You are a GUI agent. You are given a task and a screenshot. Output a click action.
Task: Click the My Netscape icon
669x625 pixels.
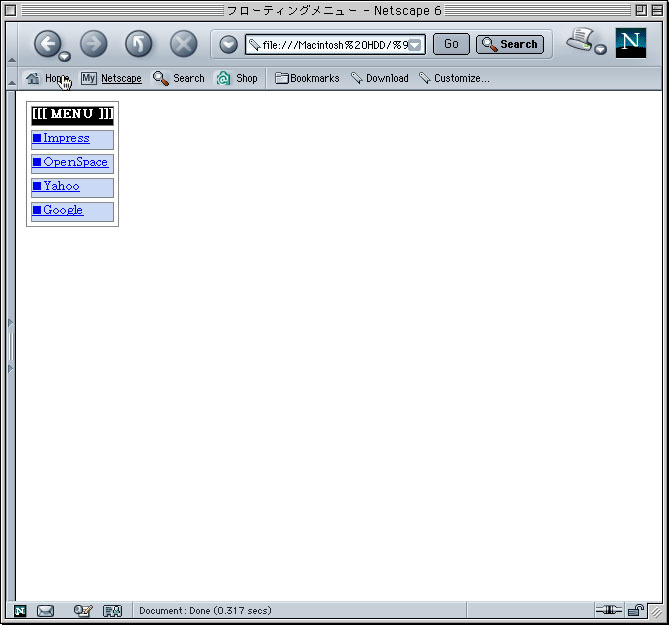pyautogui.click(x=89, y=78)
